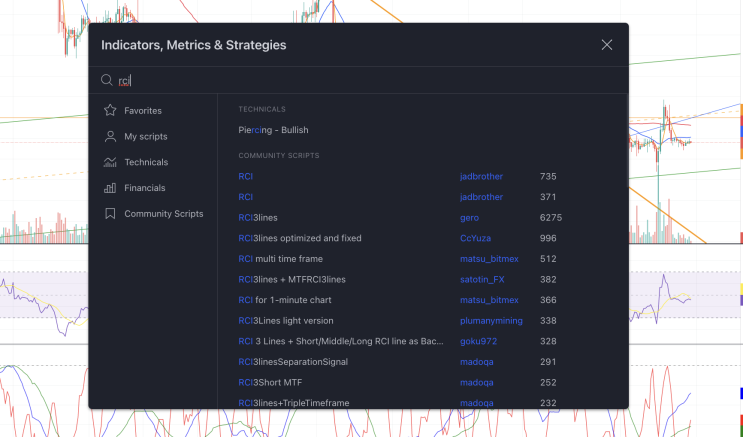Open author CcYuza's profile link
The height and width of the screenshot is (437, 743).
[475, 238]
